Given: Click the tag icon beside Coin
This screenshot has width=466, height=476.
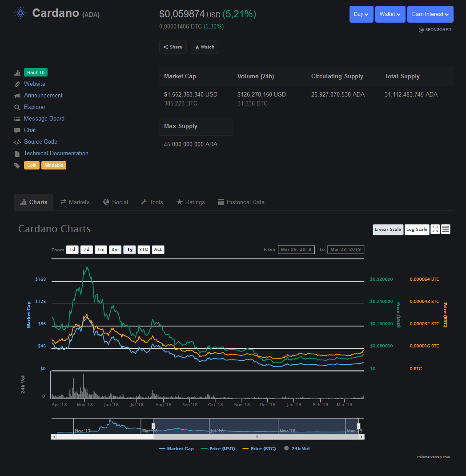Looking at the screenshot, I should (17, 165).
